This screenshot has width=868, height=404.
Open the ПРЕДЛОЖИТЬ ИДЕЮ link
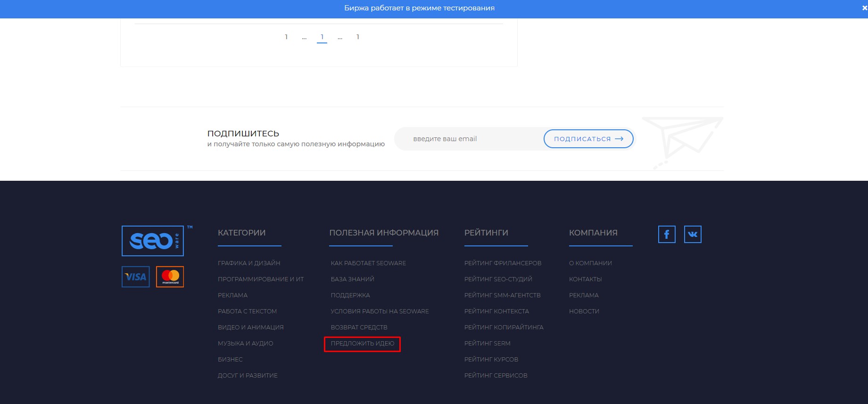click(362, 344)
